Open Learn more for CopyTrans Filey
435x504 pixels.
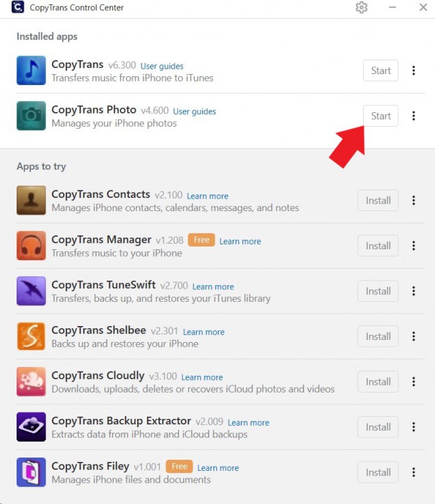pyautogui.click(x=218, y=468)
